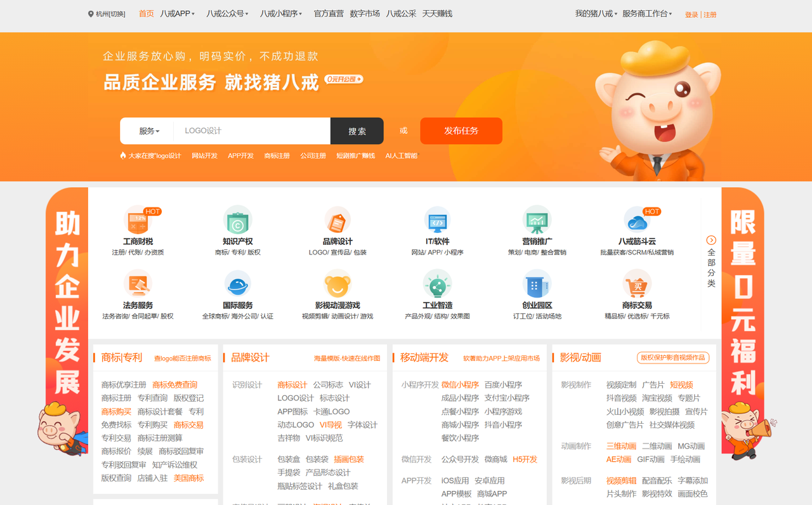The width and height of the screenshot is (812, 505).
Task: Open the IT/软件 category icon
Action: 437,221
